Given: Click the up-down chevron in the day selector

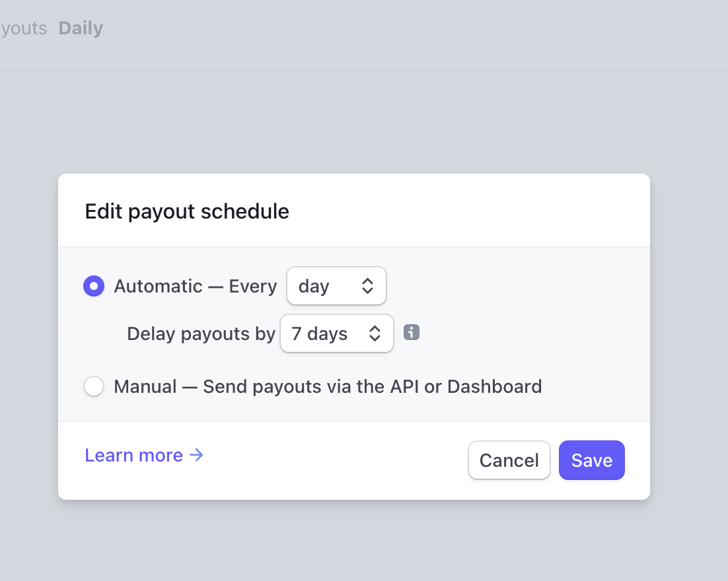Looking at the screenshot, I should (368, 286).
